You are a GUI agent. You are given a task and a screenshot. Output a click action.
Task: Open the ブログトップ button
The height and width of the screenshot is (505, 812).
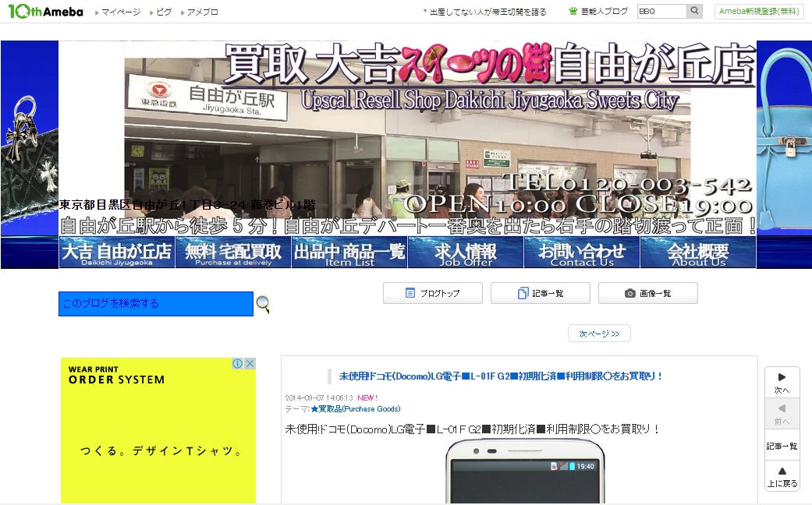pyautogui.click(x=432, y=293)
